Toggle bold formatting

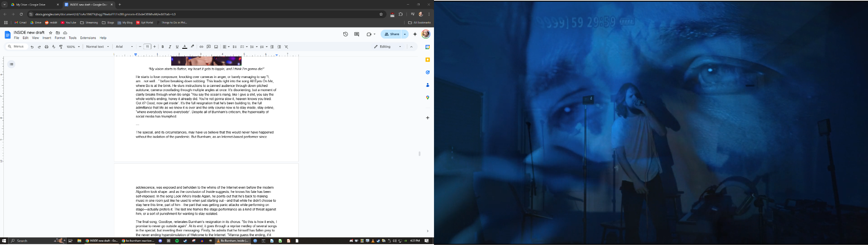162,47
